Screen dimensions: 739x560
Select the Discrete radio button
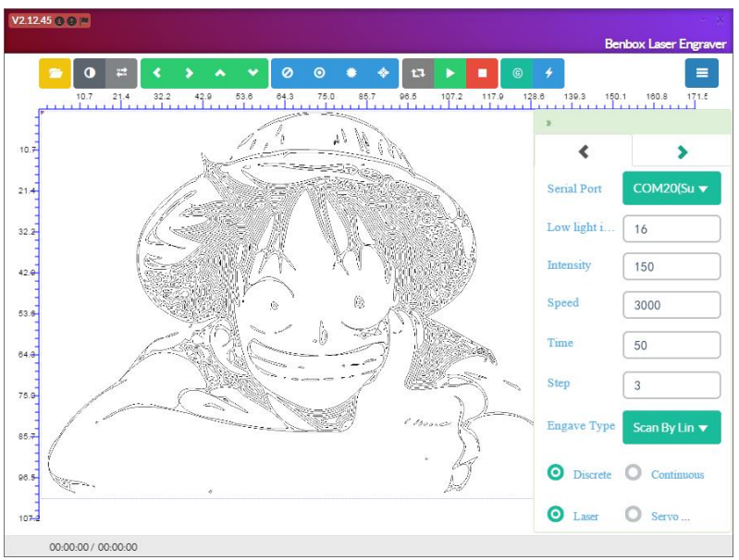(556, 472)
